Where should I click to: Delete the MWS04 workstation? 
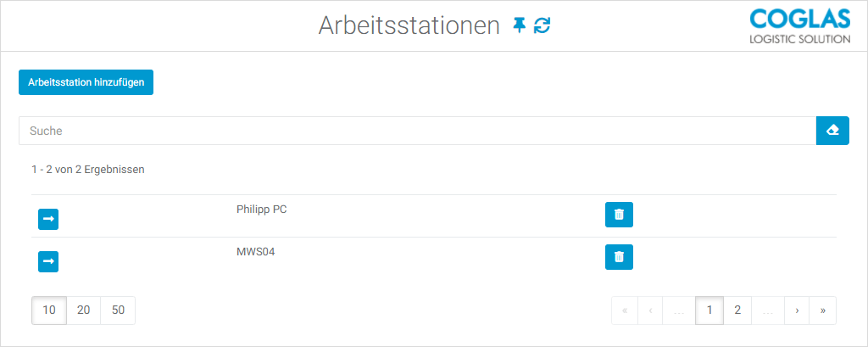pos(619,257)
